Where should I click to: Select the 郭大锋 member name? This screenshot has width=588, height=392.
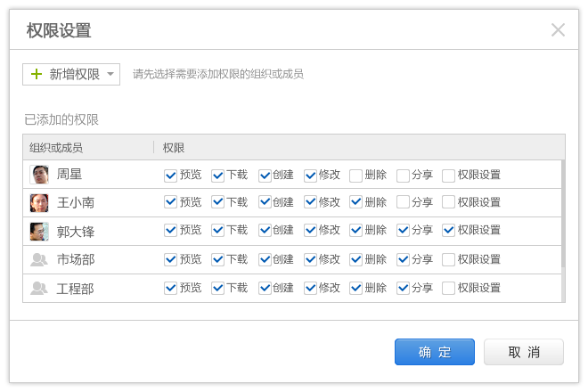(76, 232)
